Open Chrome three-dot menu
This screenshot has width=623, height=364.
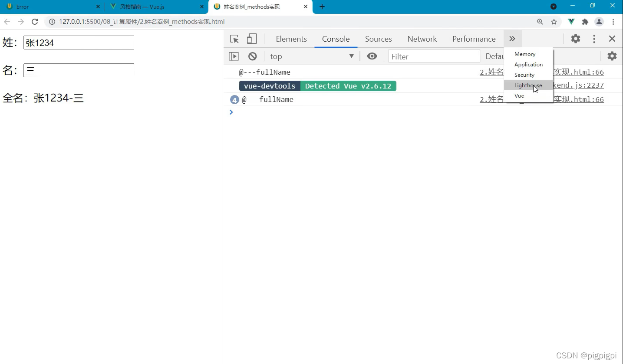(613, 22)
